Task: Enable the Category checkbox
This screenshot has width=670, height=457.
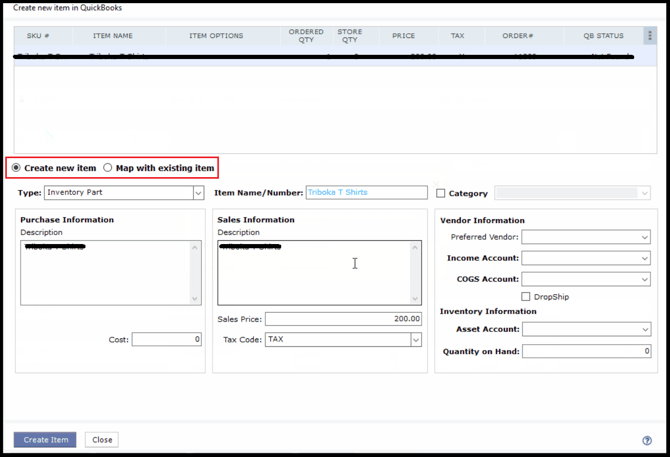Action: pos(441,193)
